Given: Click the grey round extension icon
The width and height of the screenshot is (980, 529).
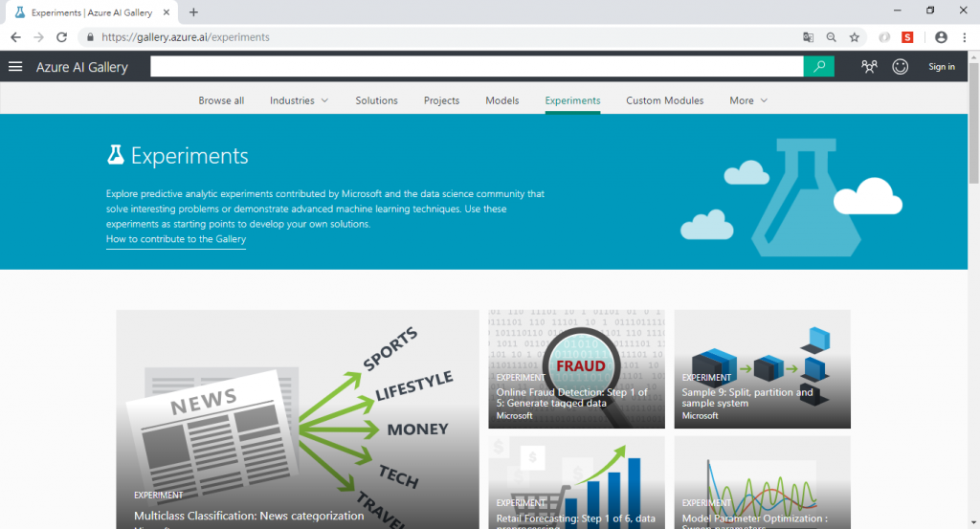Looking at the screenshot, I should click(x=884, y=37).
